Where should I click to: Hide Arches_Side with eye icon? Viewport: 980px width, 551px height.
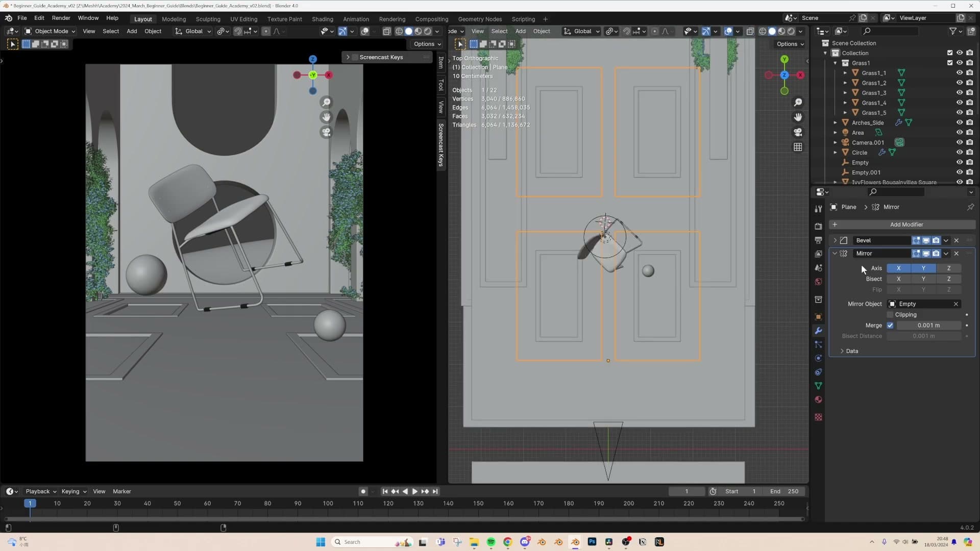[x=960, y=122]
